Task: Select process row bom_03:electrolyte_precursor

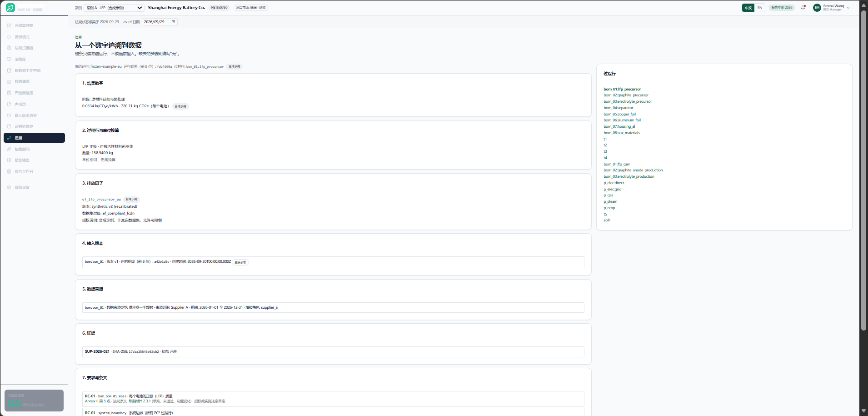Action: pos(628,101)
